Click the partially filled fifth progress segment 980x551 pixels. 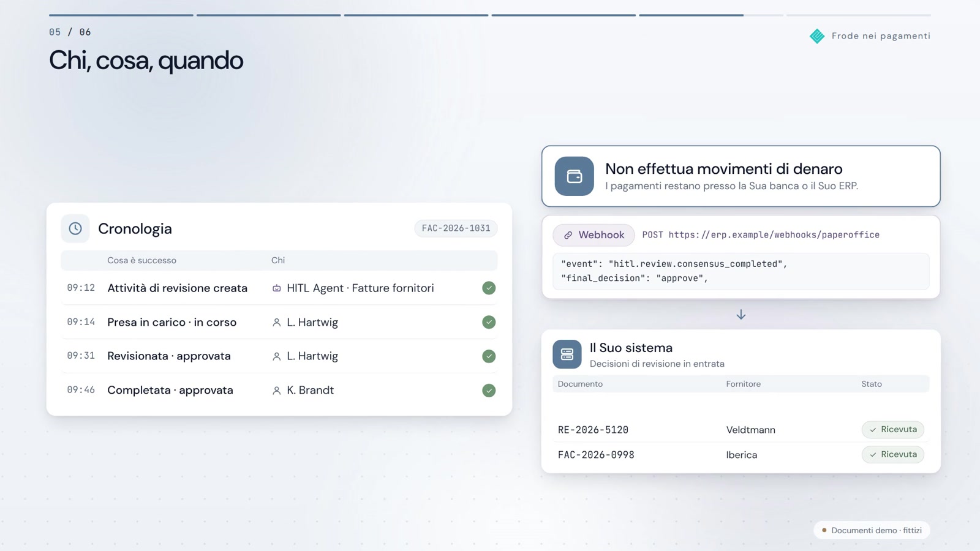(711, 15)
